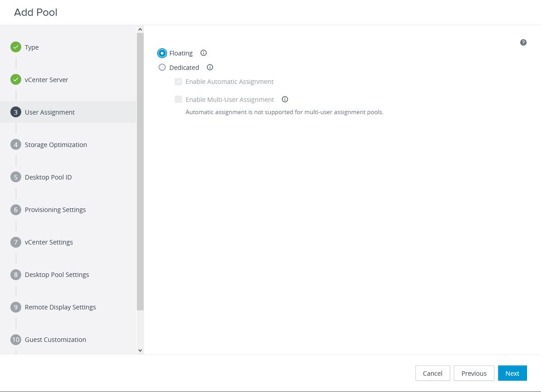Screen dimensions: 541x392
Task: Click green checkmark icon for vCenter Server
Action: coord(15,79)
